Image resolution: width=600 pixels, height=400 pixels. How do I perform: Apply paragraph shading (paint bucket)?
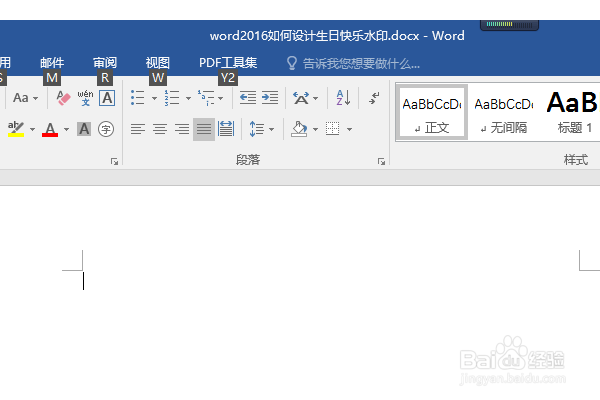tap(299, 129)
